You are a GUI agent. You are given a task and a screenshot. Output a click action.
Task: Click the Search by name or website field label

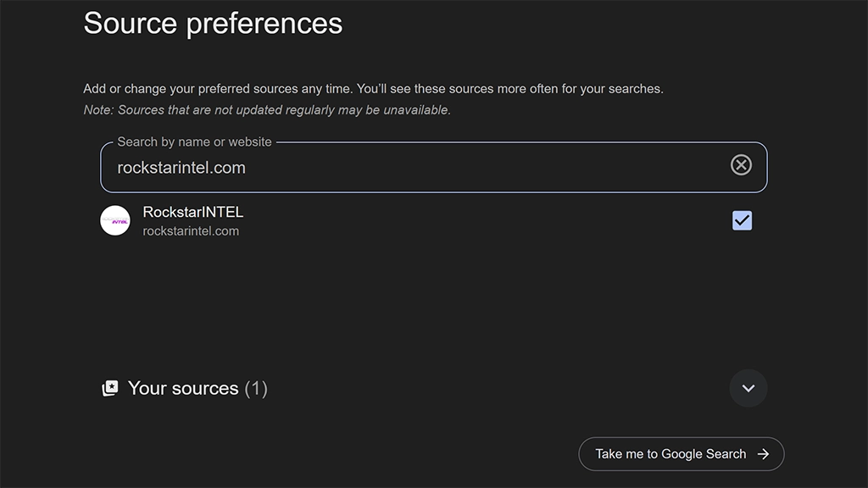(x=194, y=141)
